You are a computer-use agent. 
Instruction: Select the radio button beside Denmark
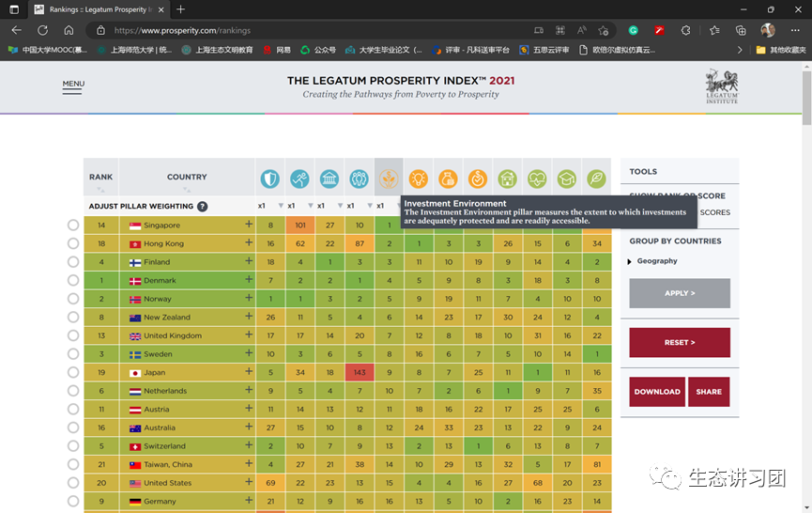(x=73, y=280)
